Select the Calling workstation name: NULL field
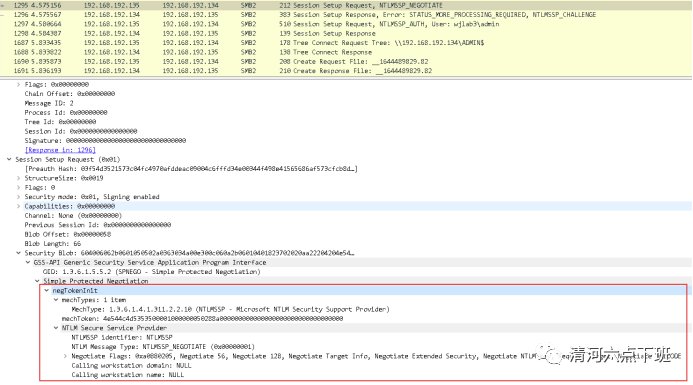 tap(128, 375)
